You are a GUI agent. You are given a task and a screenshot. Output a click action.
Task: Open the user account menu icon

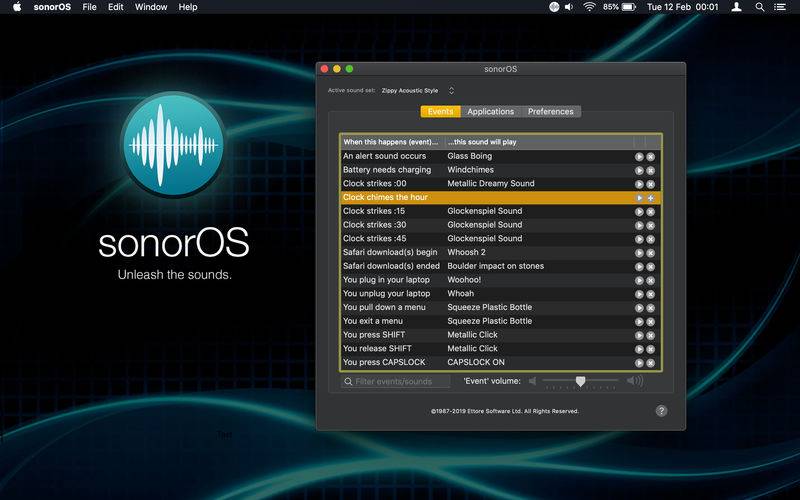(x=736, y=7)
